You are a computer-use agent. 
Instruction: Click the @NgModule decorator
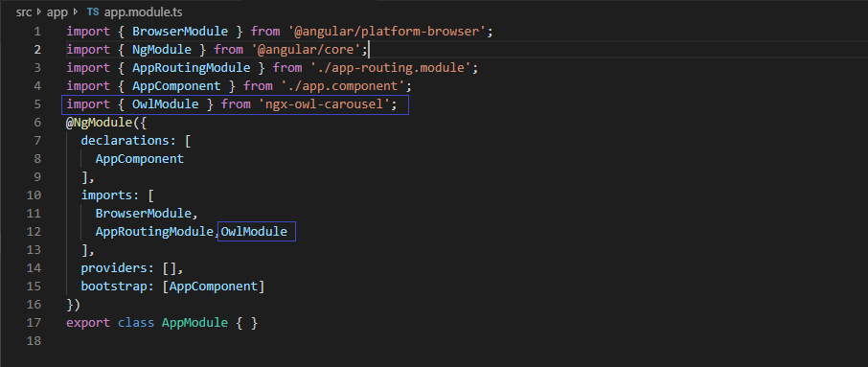click(x=99, y=123)
